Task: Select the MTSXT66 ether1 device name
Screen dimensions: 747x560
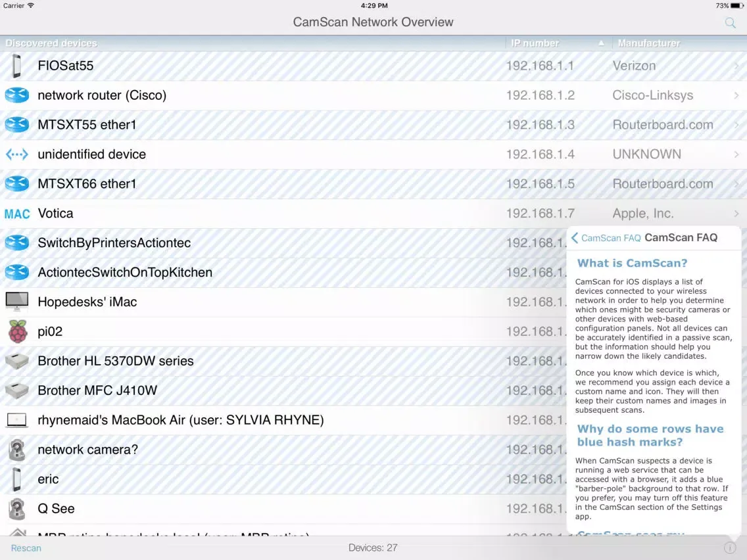Action: [87, 184]
